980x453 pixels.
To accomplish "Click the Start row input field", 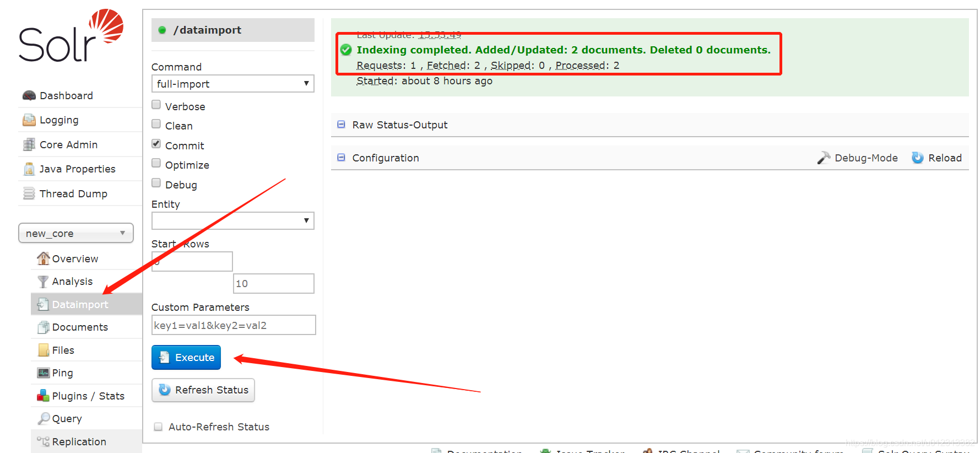I will point(192,261).
